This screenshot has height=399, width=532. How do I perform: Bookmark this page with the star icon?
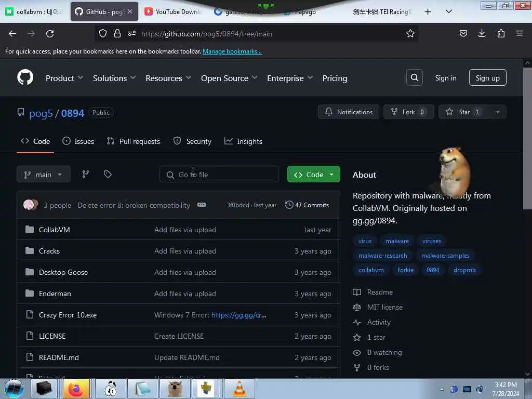click(410, 34)
